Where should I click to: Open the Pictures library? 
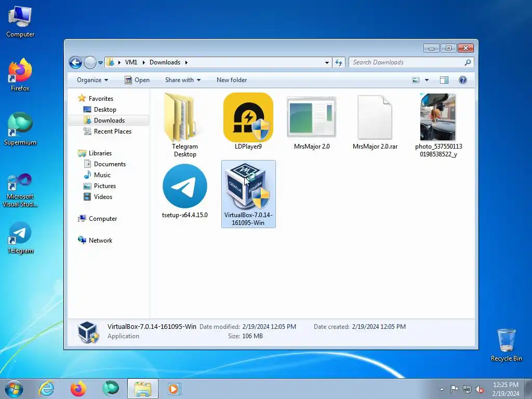(x=105, y=186)
